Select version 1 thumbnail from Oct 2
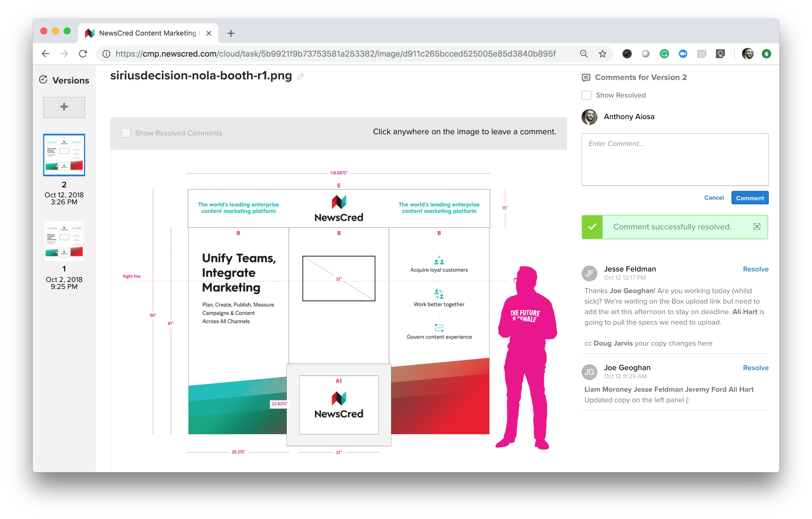 point(64,241)
